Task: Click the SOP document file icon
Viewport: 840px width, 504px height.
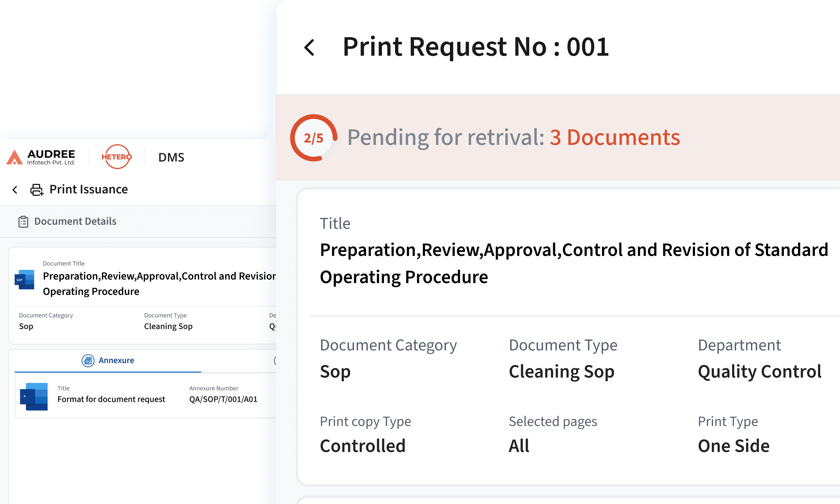Action: 25,280
